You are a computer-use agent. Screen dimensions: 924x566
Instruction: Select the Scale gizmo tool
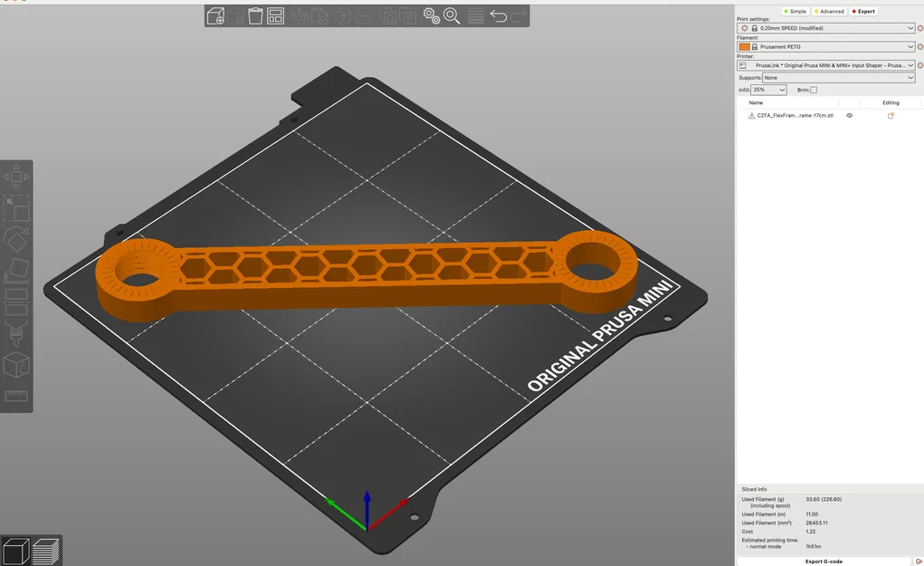[16, 208]
